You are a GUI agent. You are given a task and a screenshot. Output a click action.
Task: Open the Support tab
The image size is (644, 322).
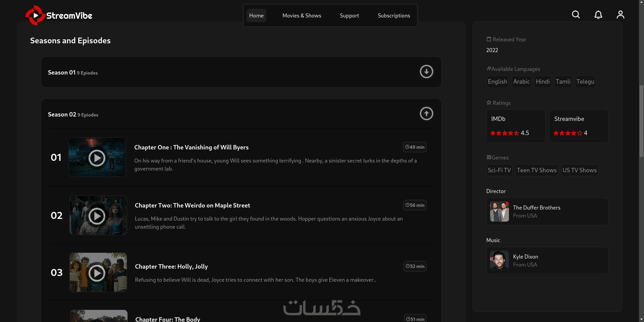click(x=350, y=15)
